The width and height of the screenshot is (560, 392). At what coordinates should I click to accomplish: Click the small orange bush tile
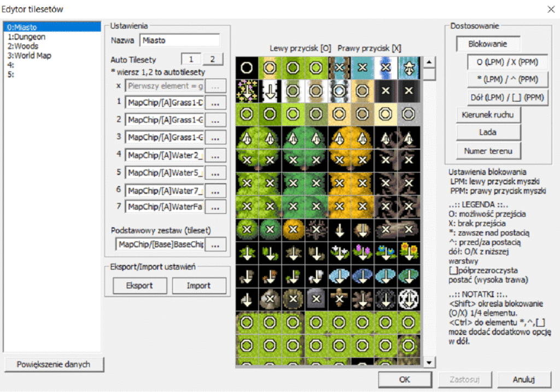[x=293, y=229]
